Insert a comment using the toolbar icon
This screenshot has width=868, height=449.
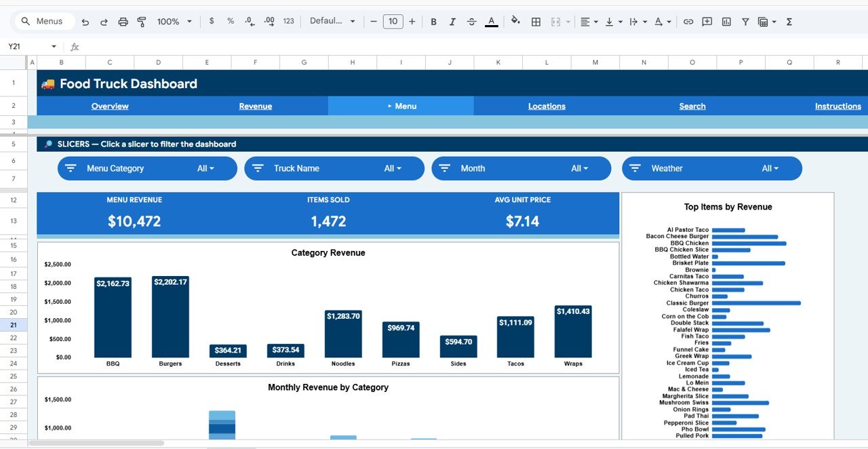coord(707,21)
